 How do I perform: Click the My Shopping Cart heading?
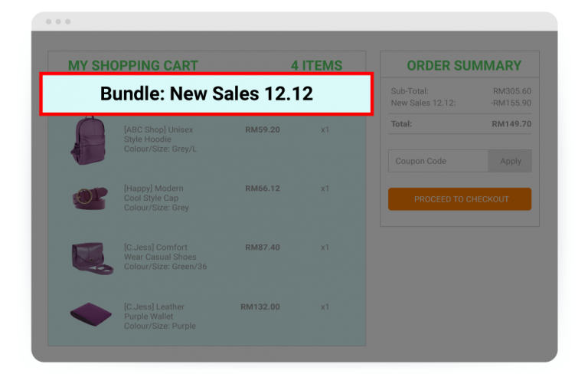pyautogui.click(x=133, y=66)
